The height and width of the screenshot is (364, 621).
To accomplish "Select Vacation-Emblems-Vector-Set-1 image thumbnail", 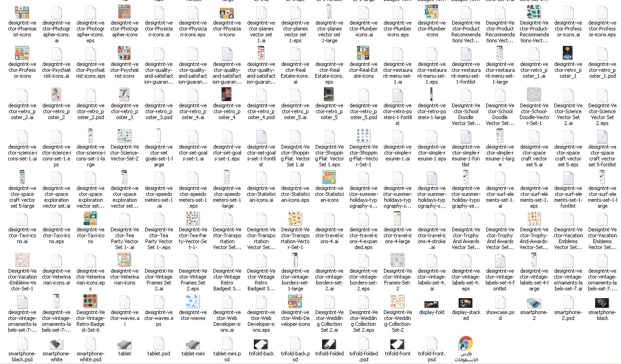I will coord(22,260).
